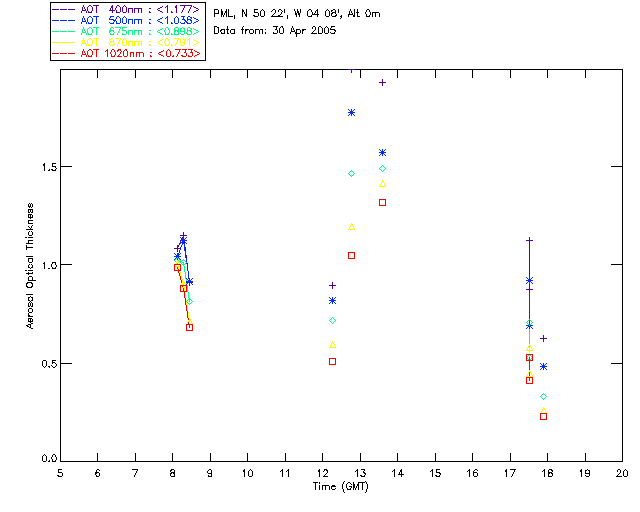
Task: Click y-axis tick label '1.5'
Action: click(x=49, y=167)
